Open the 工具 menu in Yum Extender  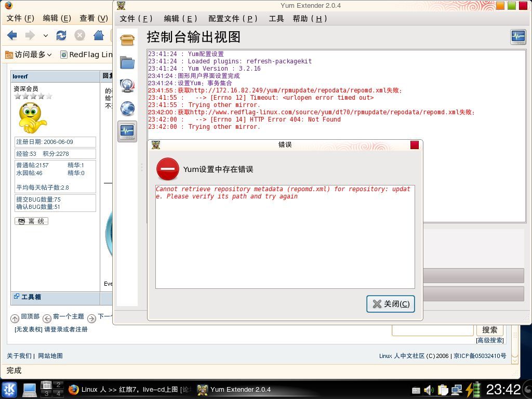pos(276,19)
